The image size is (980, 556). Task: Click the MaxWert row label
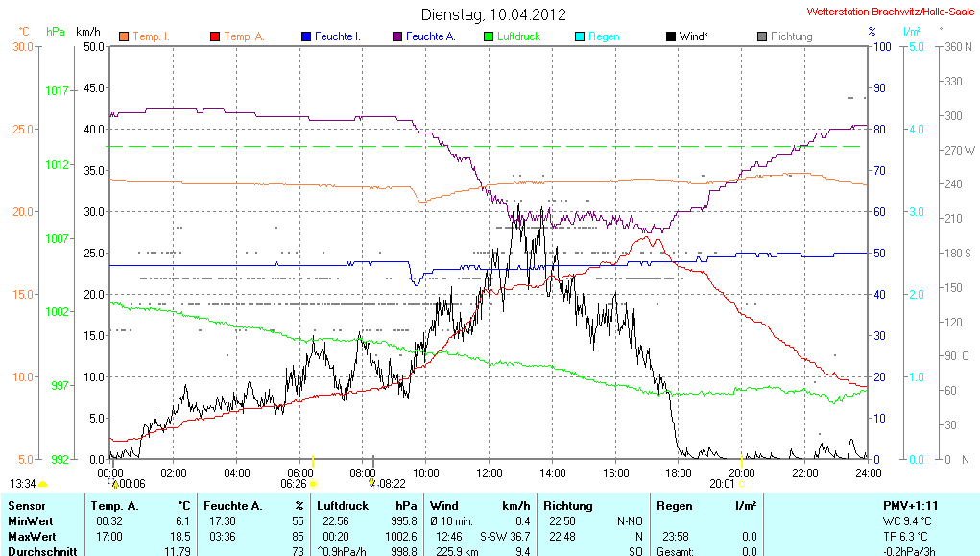(x=30, y=536)
